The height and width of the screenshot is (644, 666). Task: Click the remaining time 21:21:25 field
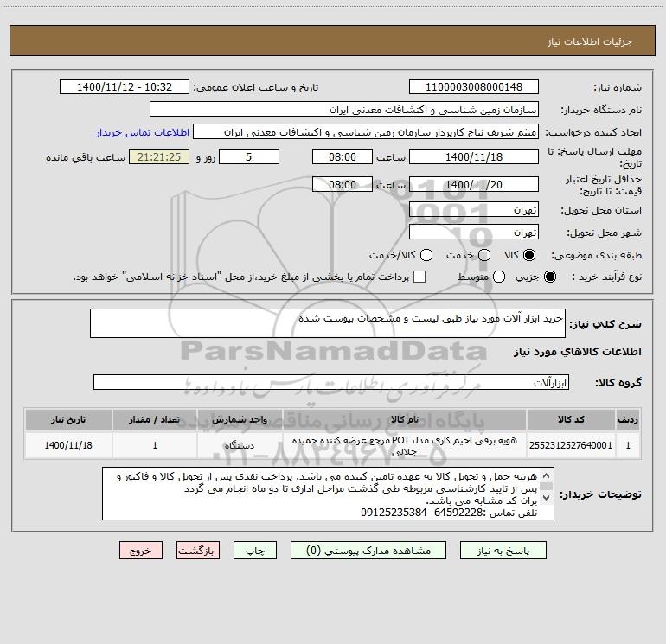point(159,157)
